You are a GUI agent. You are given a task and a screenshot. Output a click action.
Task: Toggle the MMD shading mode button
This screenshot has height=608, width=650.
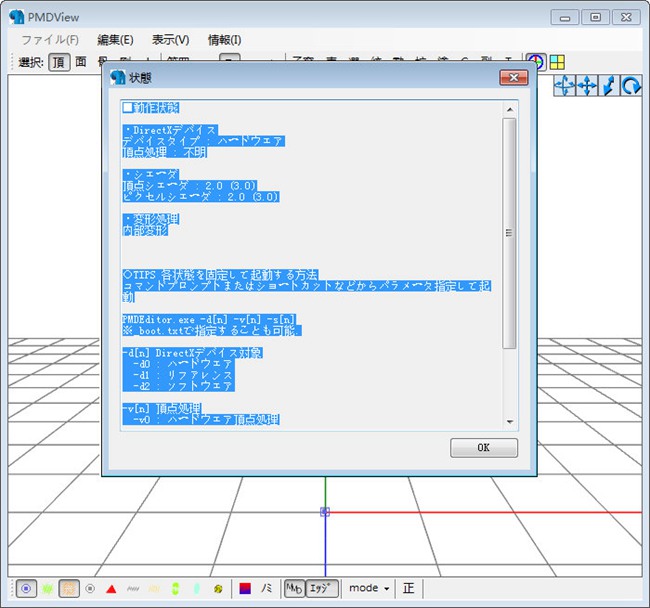[294, 589]
